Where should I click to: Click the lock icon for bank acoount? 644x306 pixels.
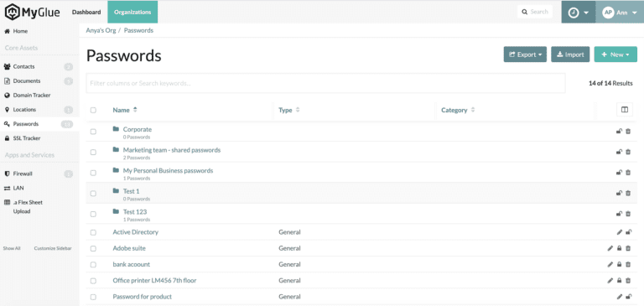coord(620,264)
